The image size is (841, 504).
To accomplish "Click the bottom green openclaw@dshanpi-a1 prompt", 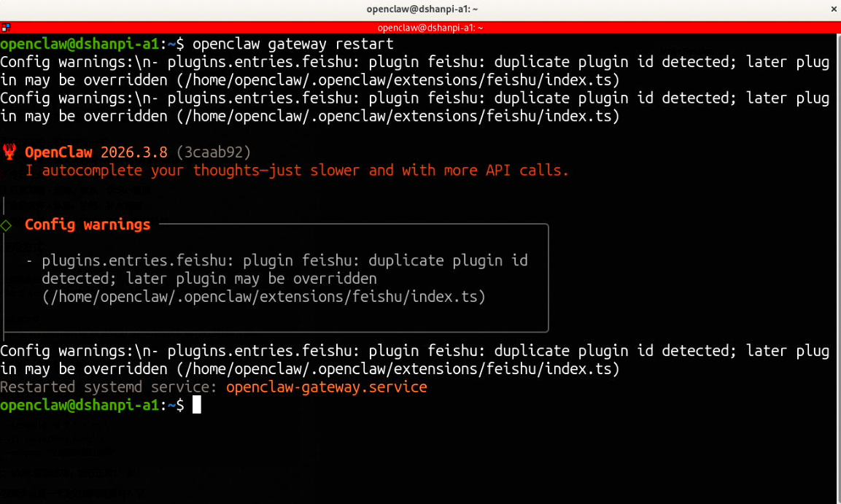I will pyautogui.click(x=79, y=405).
